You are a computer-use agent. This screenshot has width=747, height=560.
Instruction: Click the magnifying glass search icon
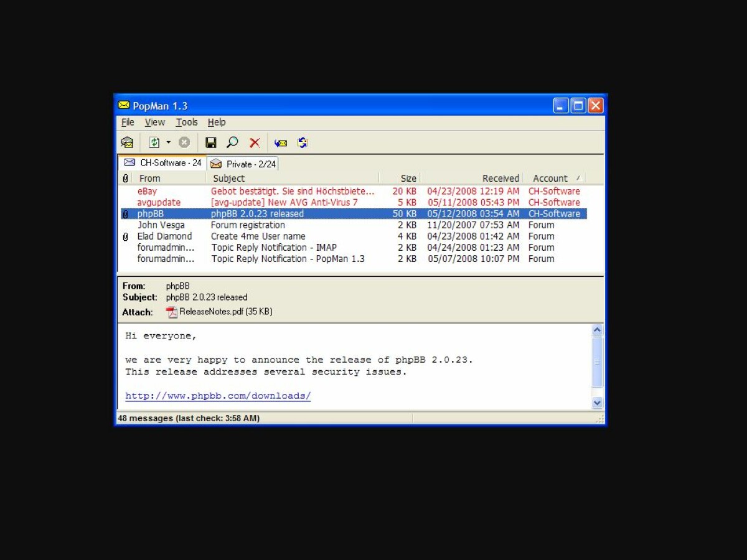[x=232, y=142]
